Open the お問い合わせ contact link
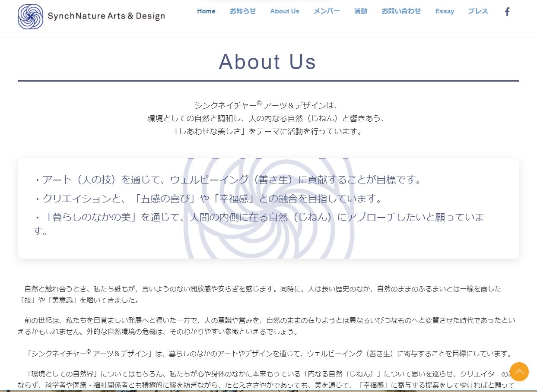Image resolution: width=537 pixels, height=392 pixels. click(x=401, y=11)
